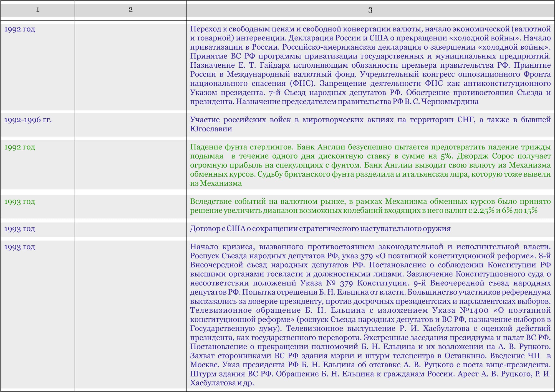Viewport: 555px width, 392px height.
Task: Click the text 'с 2.25% и 6% до 15%'
Action: point(503,211)
